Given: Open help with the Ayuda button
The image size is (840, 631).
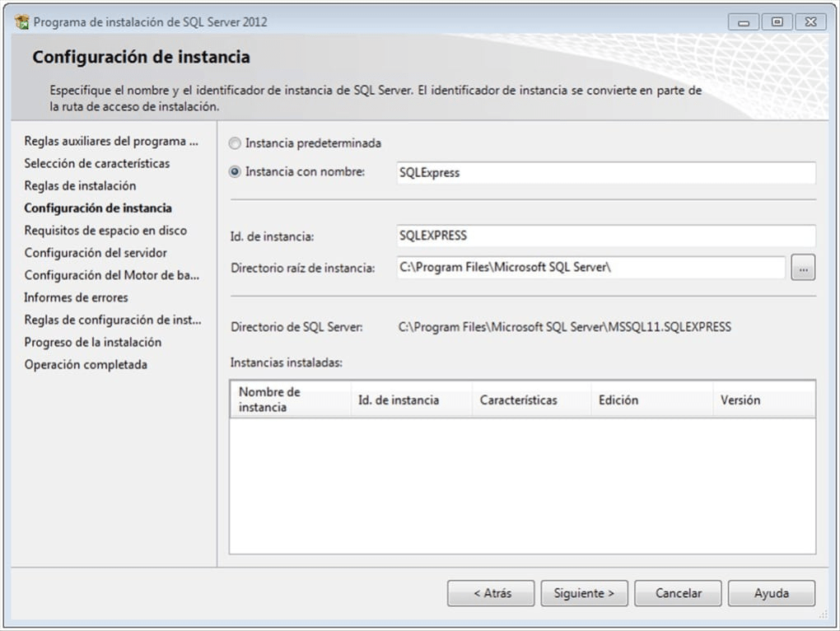Looking at the screenshot, I should click(771, 593).
